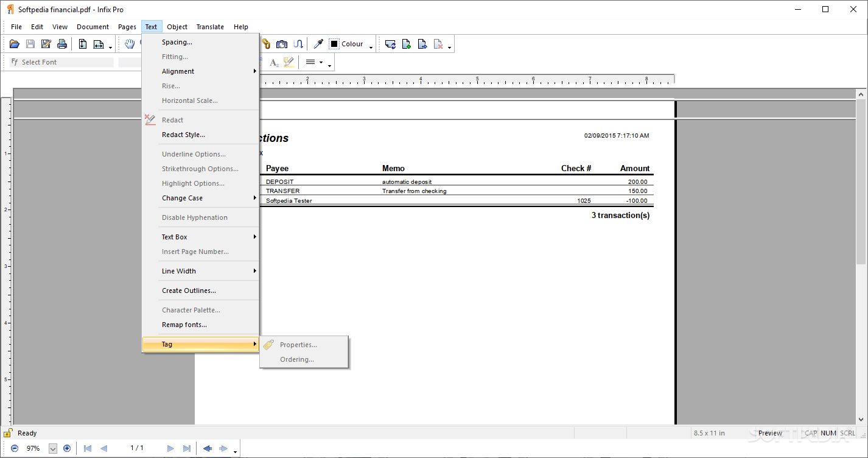Pick the eyedropper colour sampler
Viewport: 868px width, 458px height.
(318, 44)
